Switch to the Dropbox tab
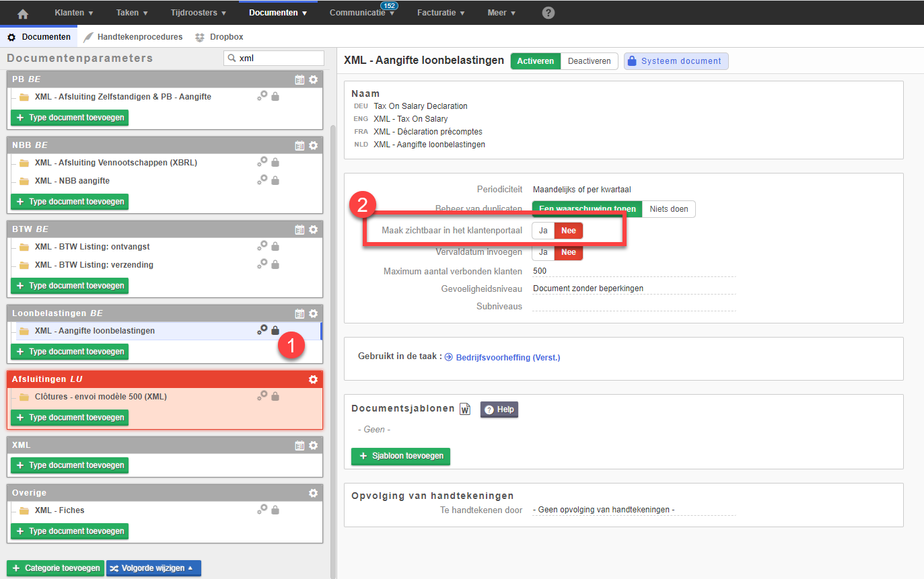This screenshot has width=924, height=579. tap(219, 37)
